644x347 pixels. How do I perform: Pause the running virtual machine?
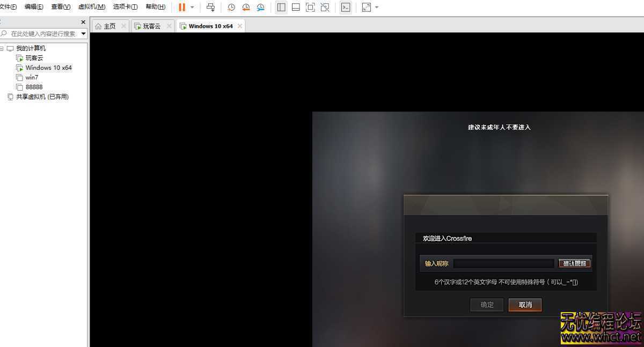(x=182, y=8)
